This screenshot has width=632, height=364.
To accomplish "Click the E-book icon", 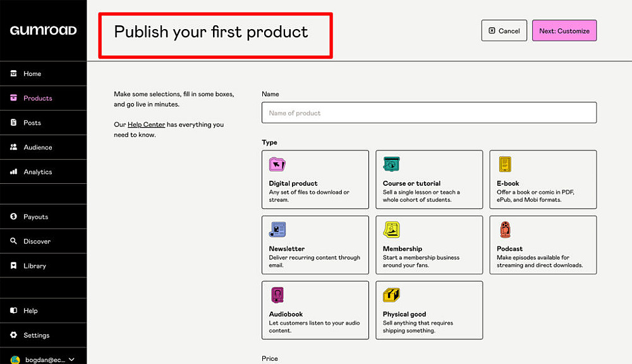I will 505,164.
